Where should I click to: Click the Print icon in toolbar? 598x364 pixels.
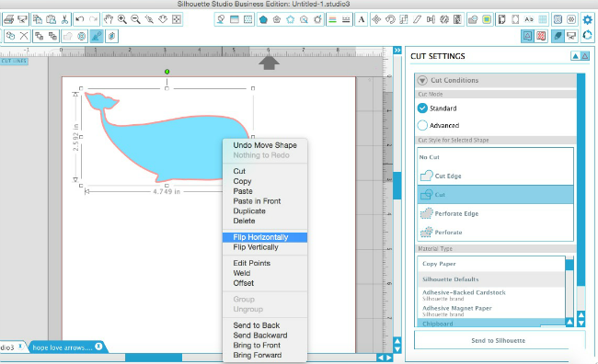pyautogui.click(x=9, y=19)
